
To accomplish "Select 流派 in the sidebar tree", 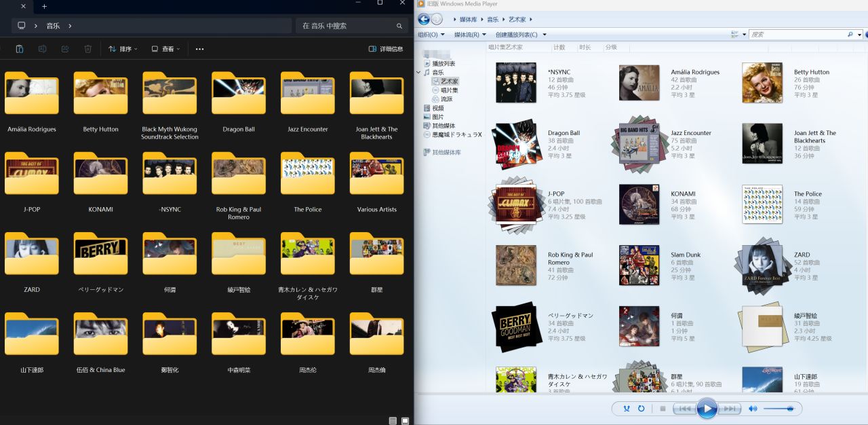I will coord(441,99).
